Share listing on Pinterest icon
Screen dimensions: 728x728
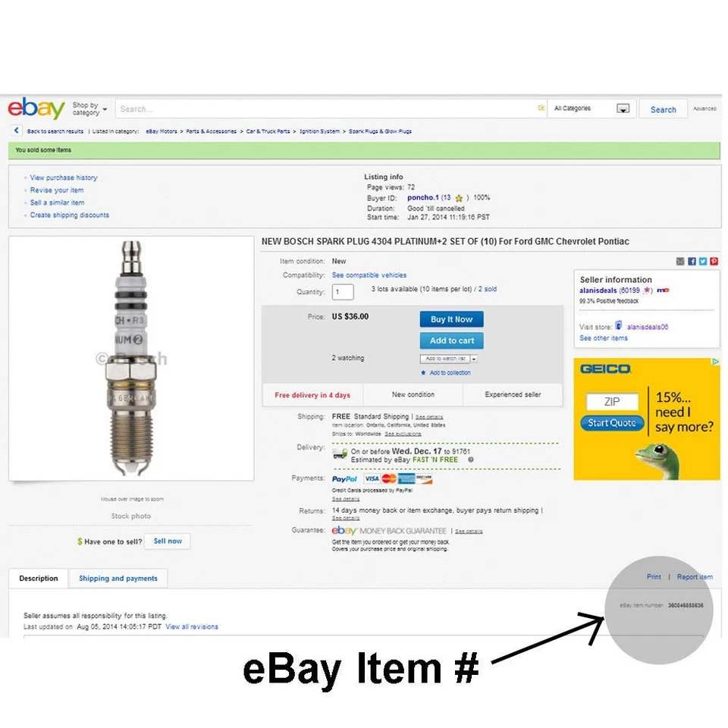[714, 262]
